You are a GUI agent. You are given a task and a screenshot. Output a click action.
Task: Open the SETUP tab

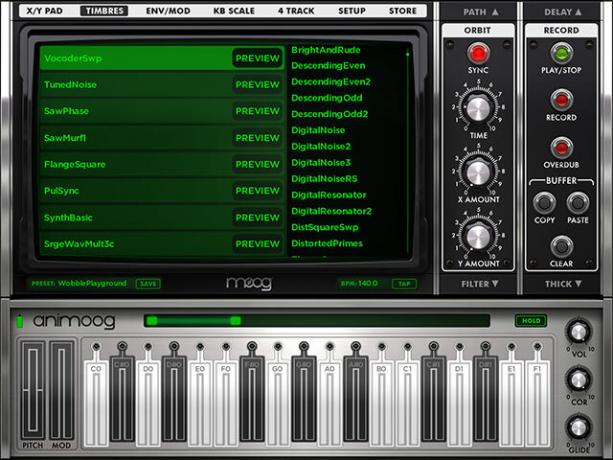[352, 11]
